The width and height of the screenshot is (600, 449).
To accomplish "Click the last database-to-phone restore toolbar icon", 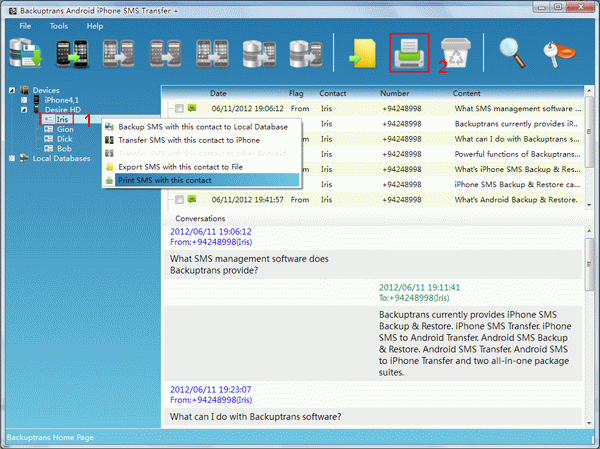I will coord(306,53).
